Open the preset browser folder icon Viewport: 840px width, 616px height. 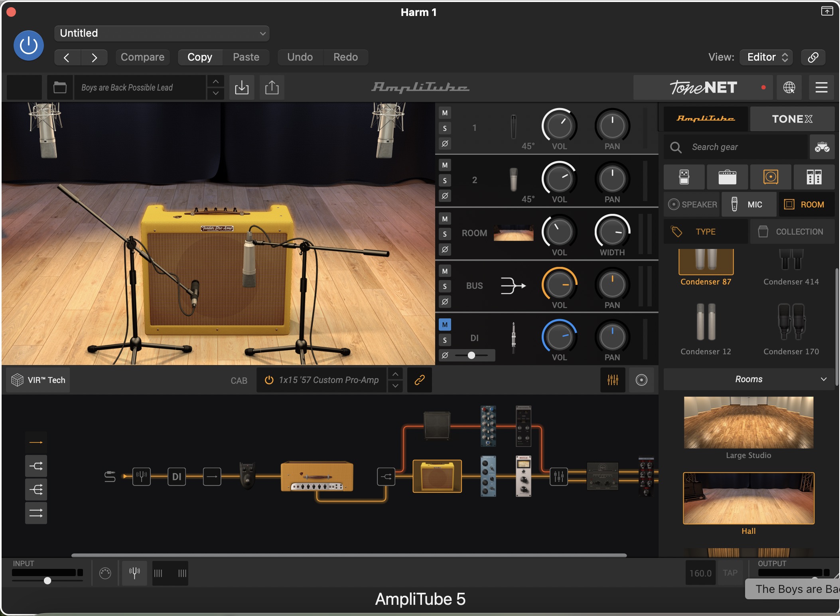pyautogui.click(x=60, y=87)
